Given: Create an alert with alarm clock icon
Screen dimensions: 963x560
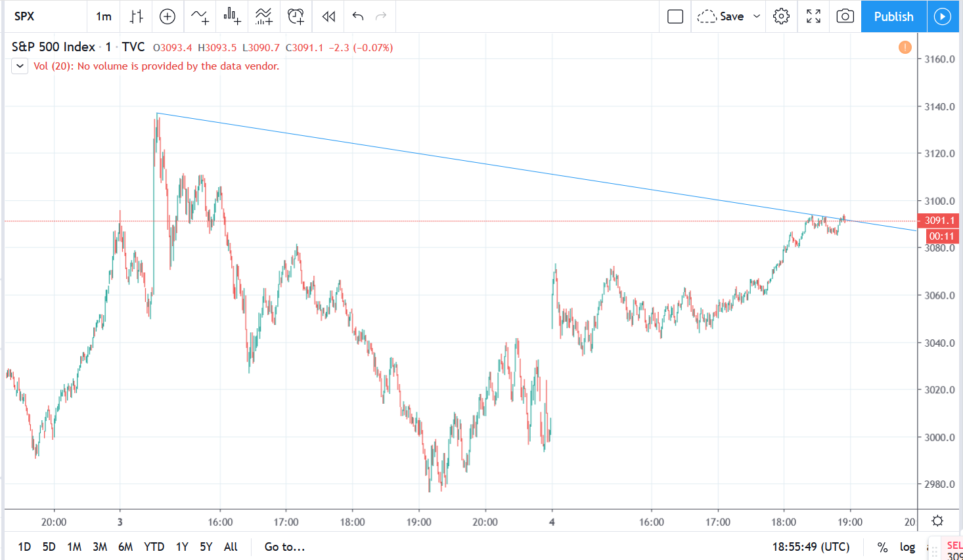Looking at the screenshot, I should click(x=296, y=16).
